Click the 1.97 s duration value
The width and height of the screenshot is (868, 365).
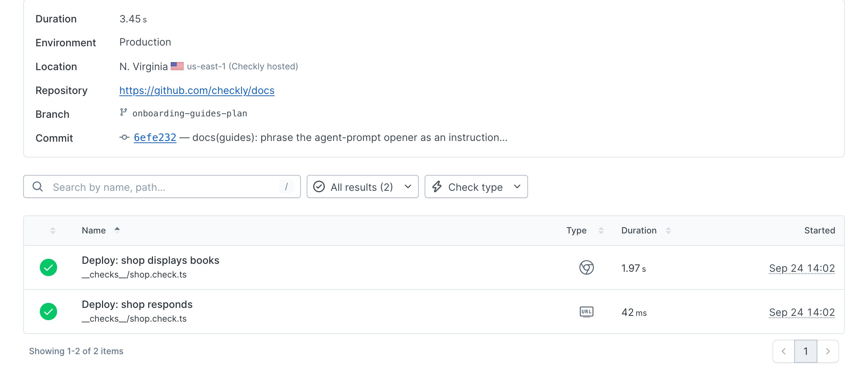coord(634,268)
